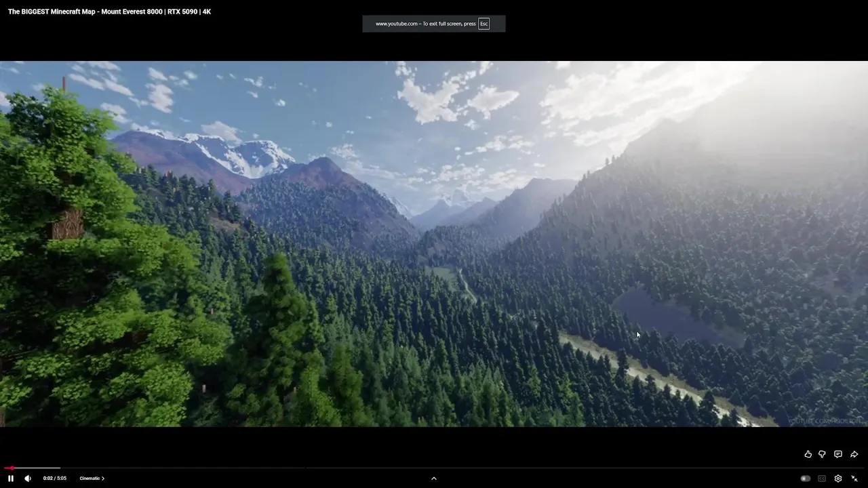Viewport: 868px width, 488px height.
Task: Open the comments panel
Action: pyautogui.click(x=838, y=454)
